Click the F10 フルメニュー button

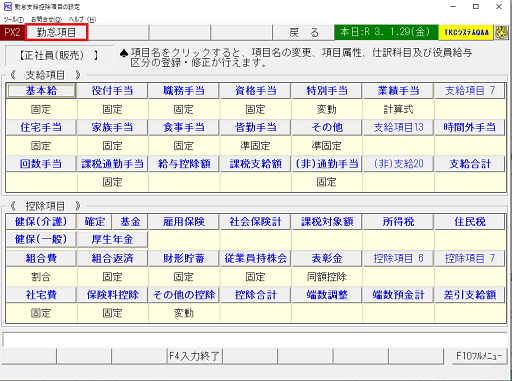[x=479, y=356]
